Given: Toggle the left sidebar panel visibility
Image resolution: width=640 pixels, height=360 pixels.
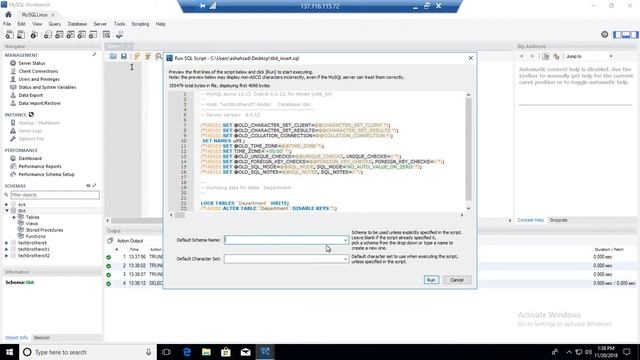Looking at the screenshot, I should (618, 35).
